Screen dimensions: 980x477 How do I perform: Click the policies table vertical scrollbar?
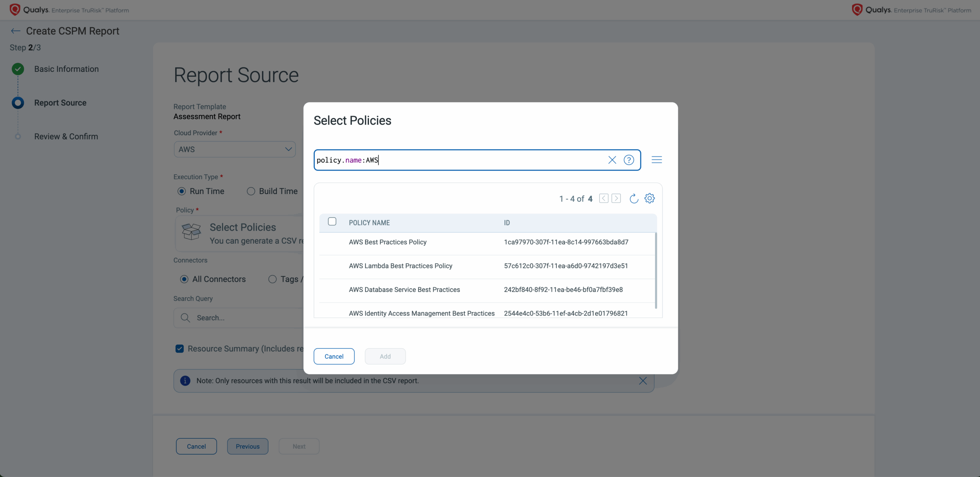(x=656, y=270)
